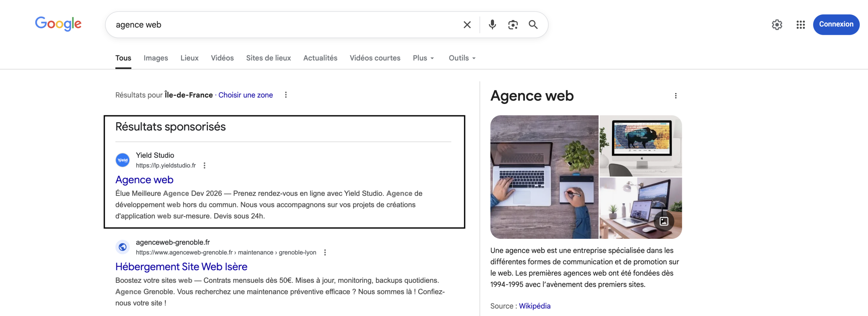Open the quick settings gear icon

[x=777, y=25]
